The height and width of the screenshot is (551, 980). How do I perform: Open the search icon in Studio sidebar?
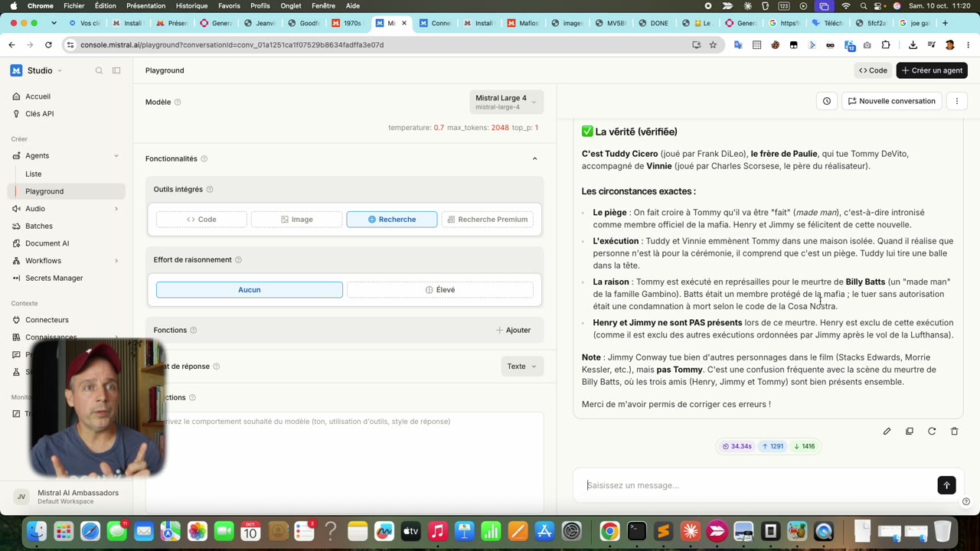(99, 70)
